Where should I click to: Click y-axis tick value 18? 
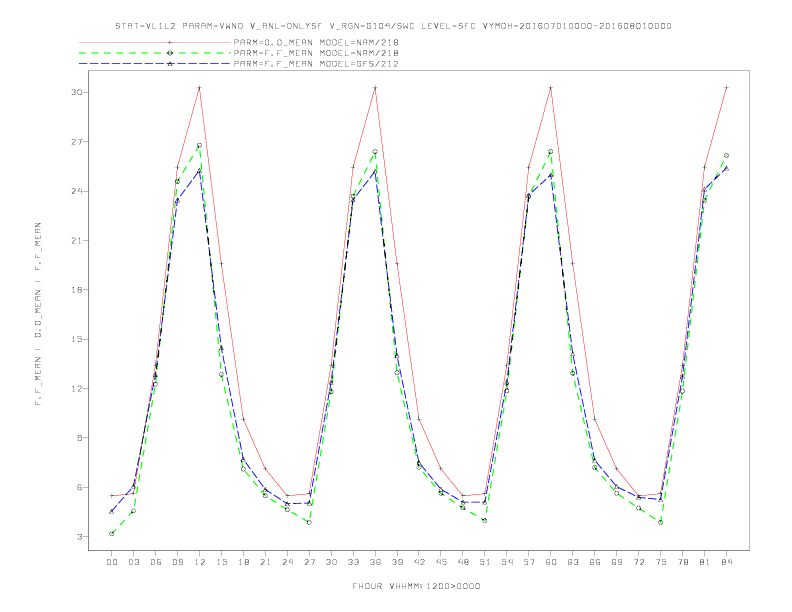tap(77, 290)
